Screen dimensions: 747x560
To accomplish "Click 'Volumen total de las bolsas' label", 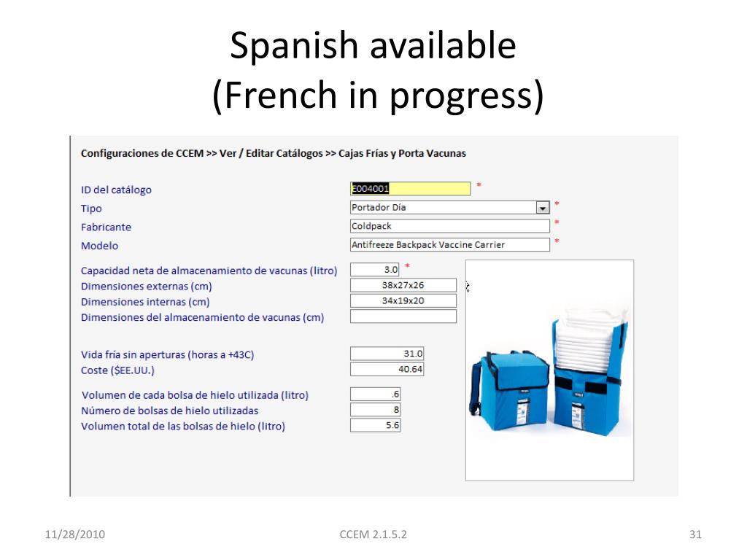I will 183,426.
